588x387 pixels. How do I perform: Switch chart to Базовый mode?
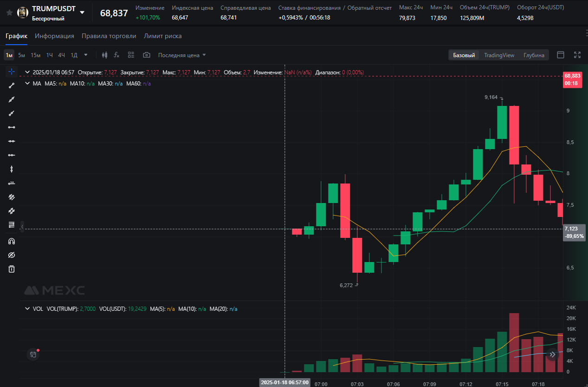tap(464, 55)
